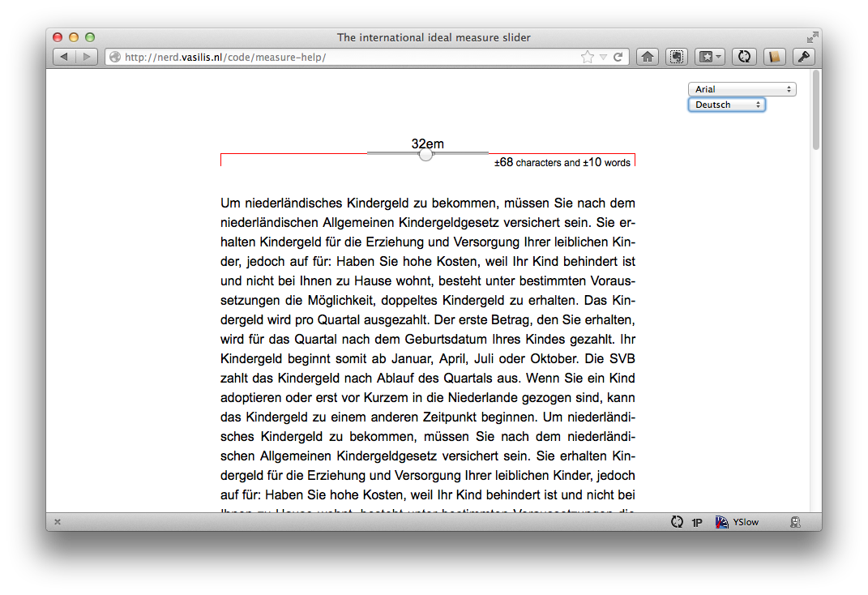Click the sync icon in the add-on bar
Image resolution: width=868 pixels, height=595 pixels.
coord(677,522)
